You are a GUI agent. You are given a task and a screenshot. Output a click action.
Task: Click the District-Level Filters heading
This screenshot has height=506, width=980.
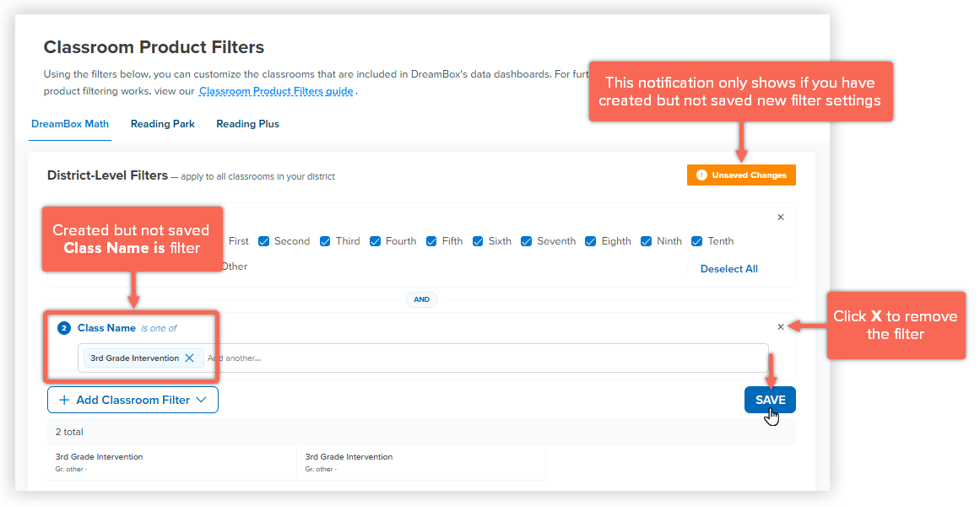(x=107, y=175)
